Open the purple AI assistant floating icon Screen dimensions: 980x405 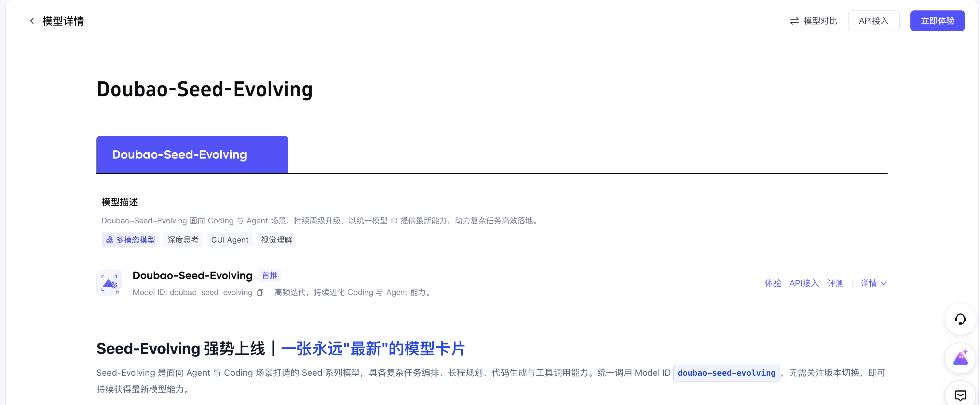(960, 358)
